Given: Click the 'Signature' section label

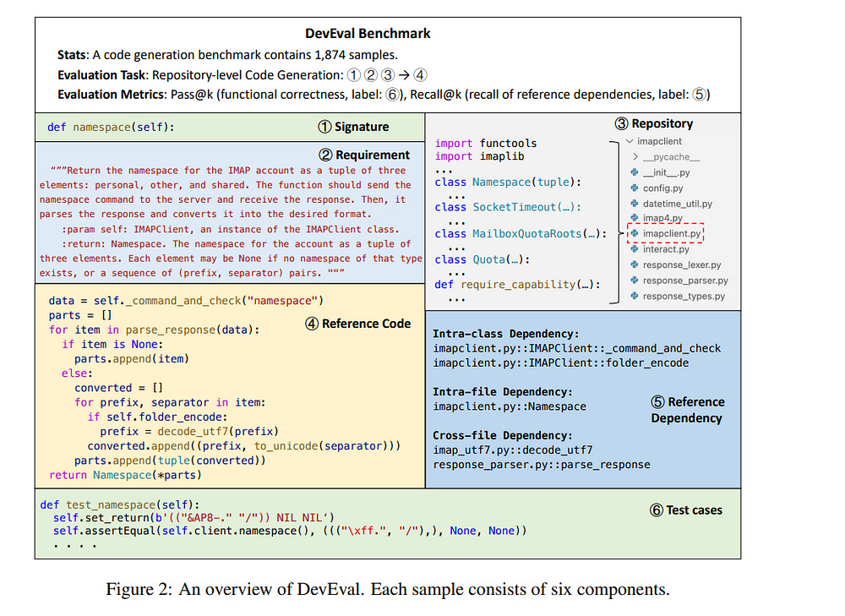Looking at the screenshot, I should (353, 127).
